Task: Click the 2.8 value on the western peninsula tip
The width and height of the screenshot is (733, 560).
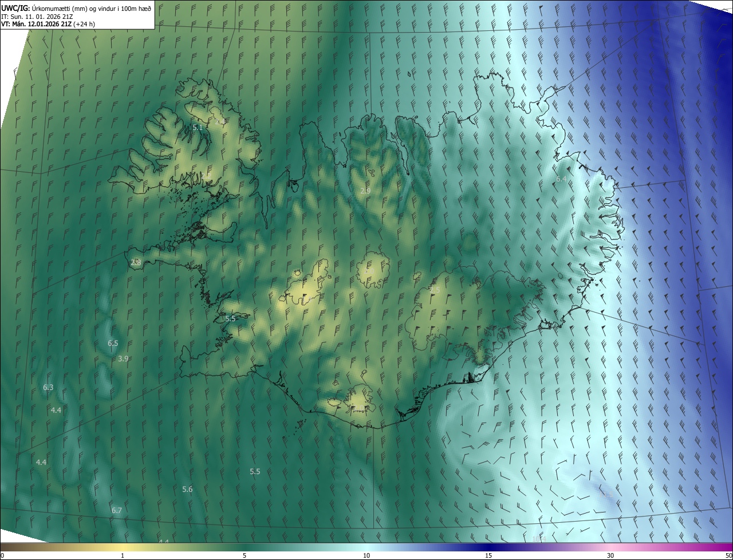Action: (136, 262)
